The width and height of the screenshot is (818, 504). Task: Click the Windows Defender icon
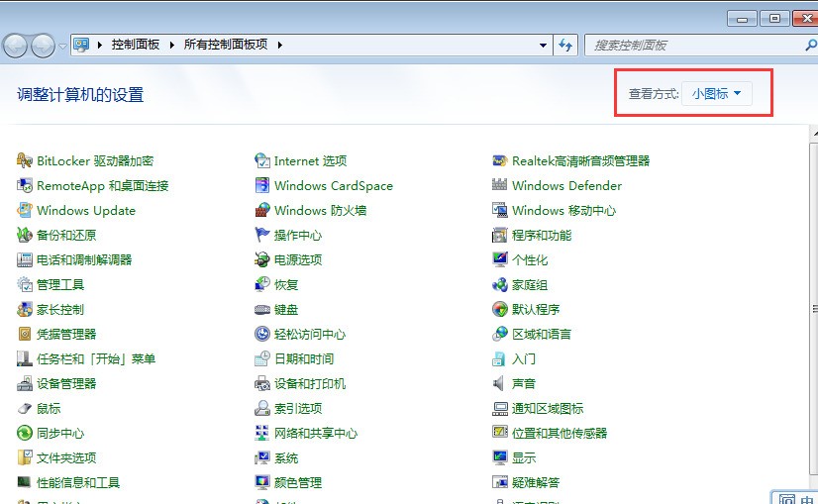coord(500,185)
